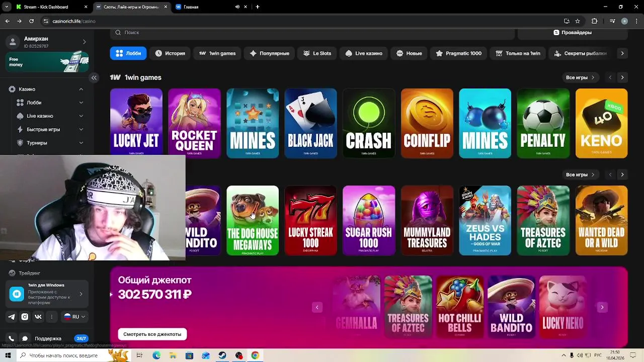
Task: Select the Live казино category tab
Action: (x=364, y=53)
